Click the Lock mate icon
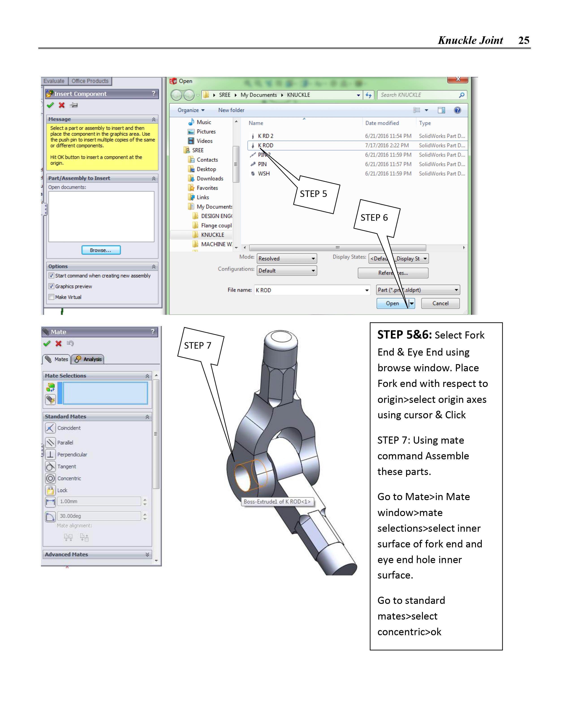This screenshot has height=728, width=569. tap(50, 490)
